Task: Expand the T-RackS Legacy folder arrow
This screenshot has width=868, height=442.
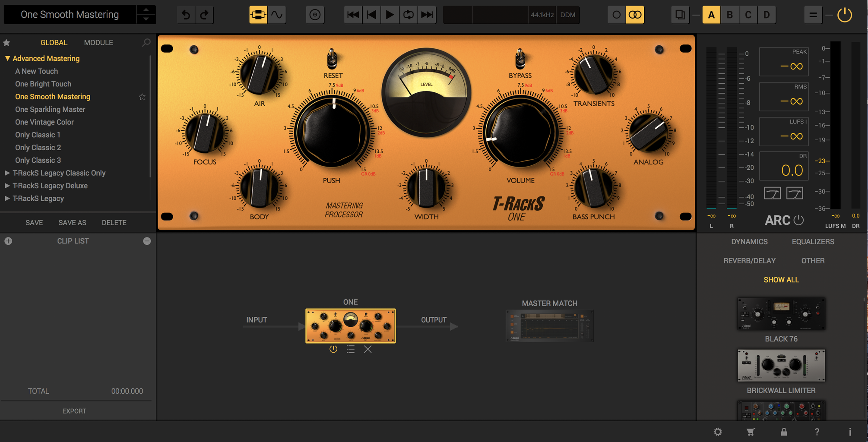Action: click(x=7, y=199)
